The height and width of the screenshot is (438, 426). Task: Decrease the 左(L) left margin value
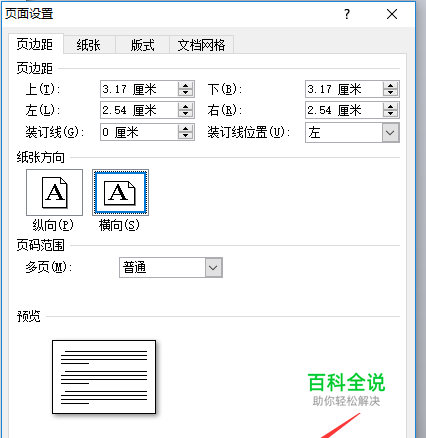186,114
